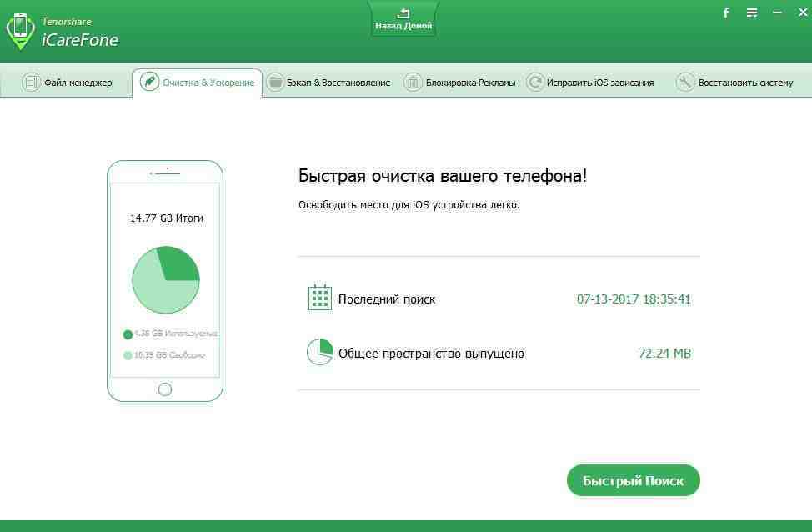812x532 pixels.
Task: Click the pie icon beside Общее пространство
Action: click(x=320, y=353)
